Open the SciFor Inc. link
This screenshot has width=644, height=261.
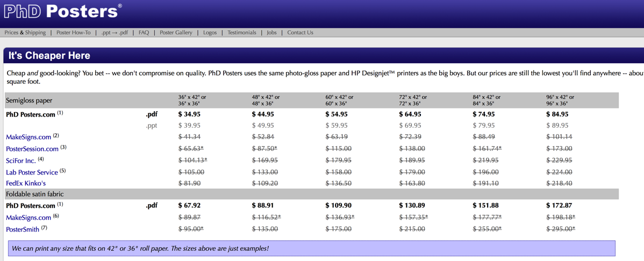point(21,161)
